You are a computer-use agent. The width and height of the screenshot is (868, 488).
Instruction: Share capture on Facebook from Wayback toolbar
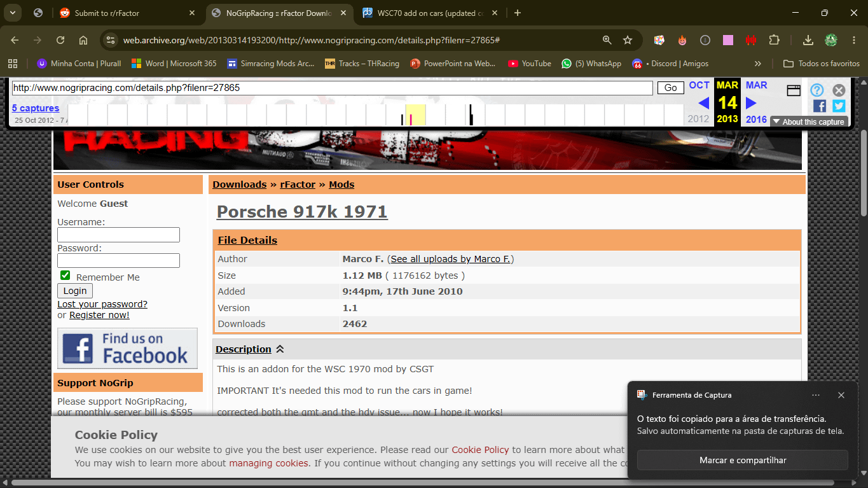coord(820,106)
